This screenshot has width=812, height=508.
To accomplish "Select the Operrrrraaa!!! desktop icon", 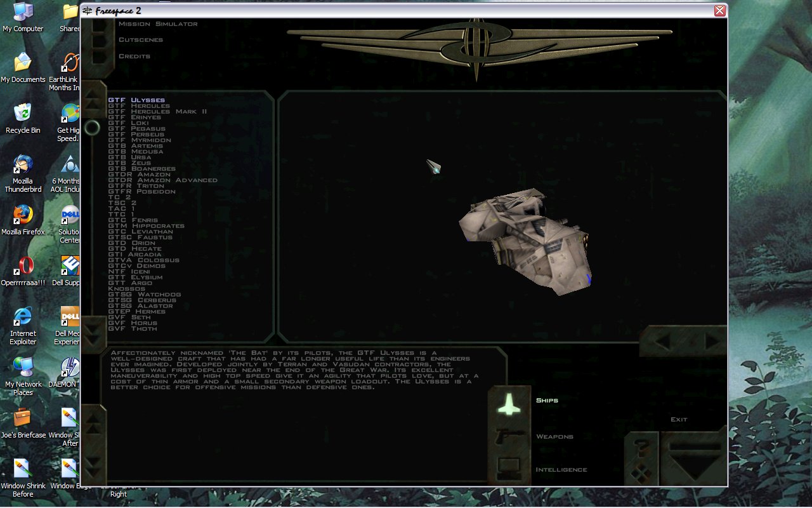I will pyautogui.click(x=23, y=271).
